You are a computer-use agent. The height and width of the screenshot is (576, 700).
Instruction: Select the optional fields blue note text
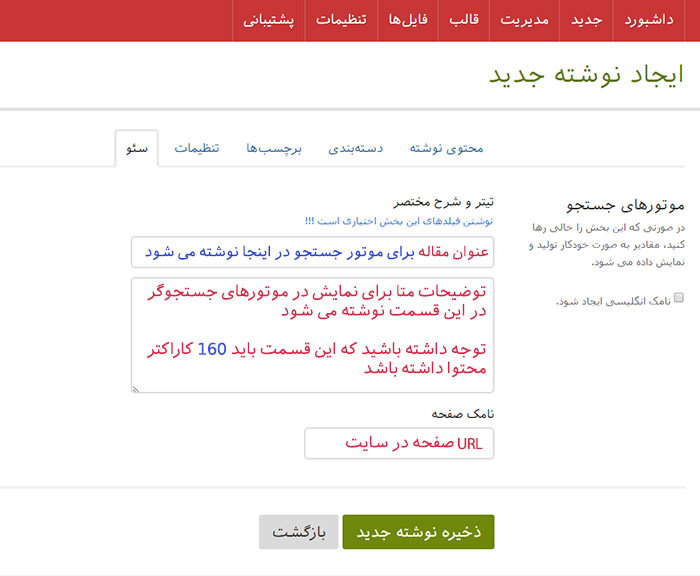tap(399, 221)
